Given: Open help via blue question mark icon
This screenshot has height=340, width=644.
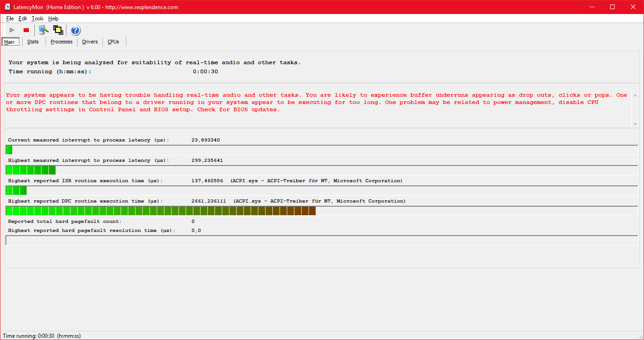Looking at the screenshot, I should 75,30.
